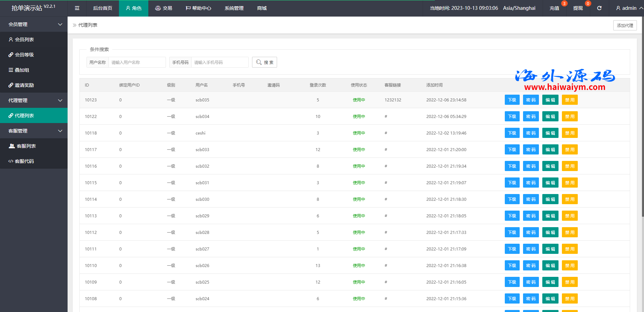Edit agent scb034 with 编辑 button
Image resolution: width=644 pixels, height=312 pixels.
pyautogui.click(x=550, y=117)
